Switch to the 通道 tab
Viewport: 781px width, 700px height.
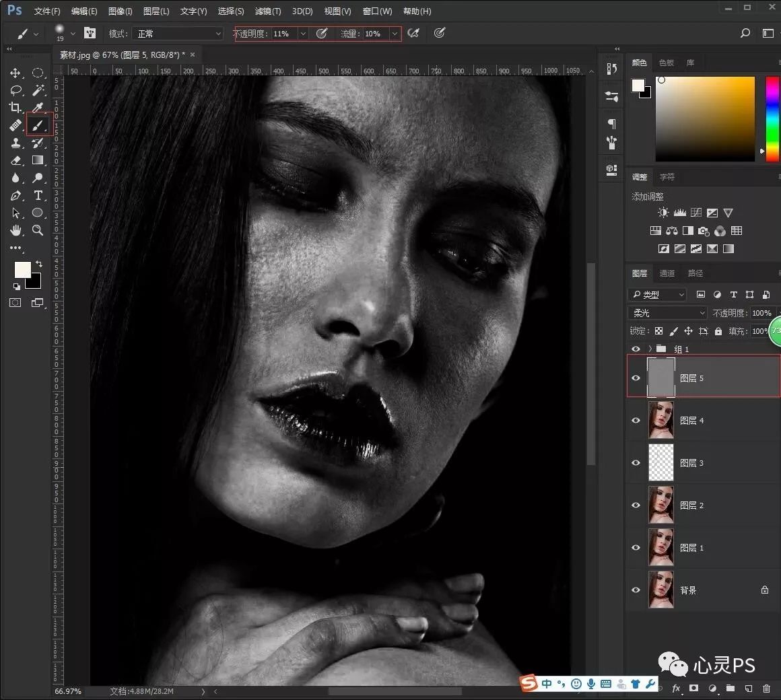tap(667, 273)
